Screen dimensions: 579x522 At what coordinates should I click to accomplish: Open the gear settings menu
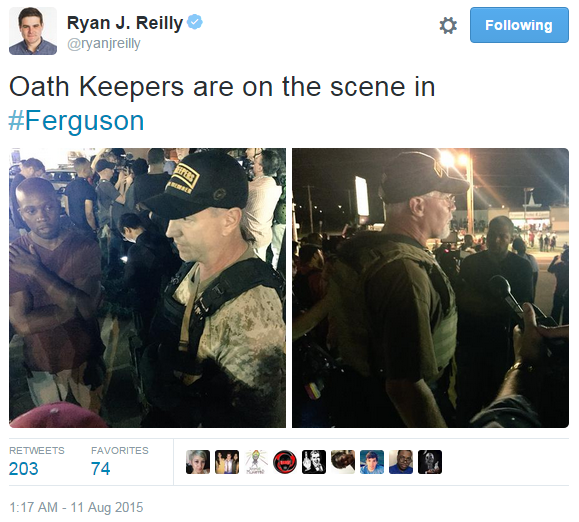[x=448, y=26]
